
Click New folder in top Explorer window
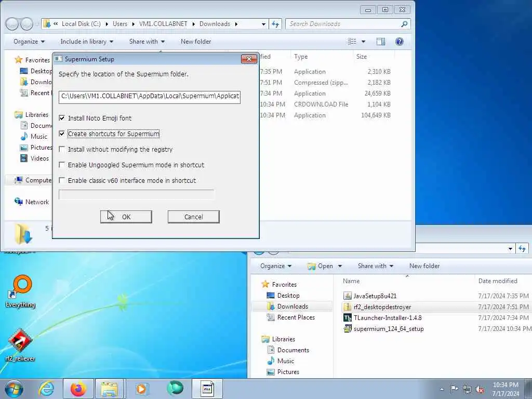[x=196, y=42]
